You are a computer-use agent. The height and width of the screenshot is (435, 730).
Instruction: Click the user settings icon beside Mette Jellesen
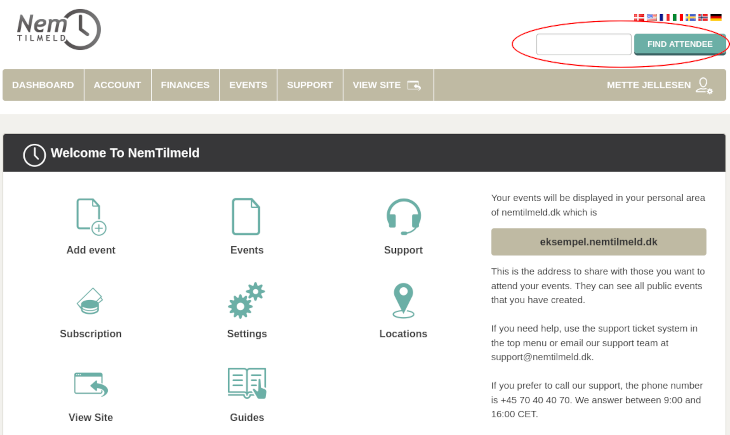pyautogui.click(x=704, y=85)
